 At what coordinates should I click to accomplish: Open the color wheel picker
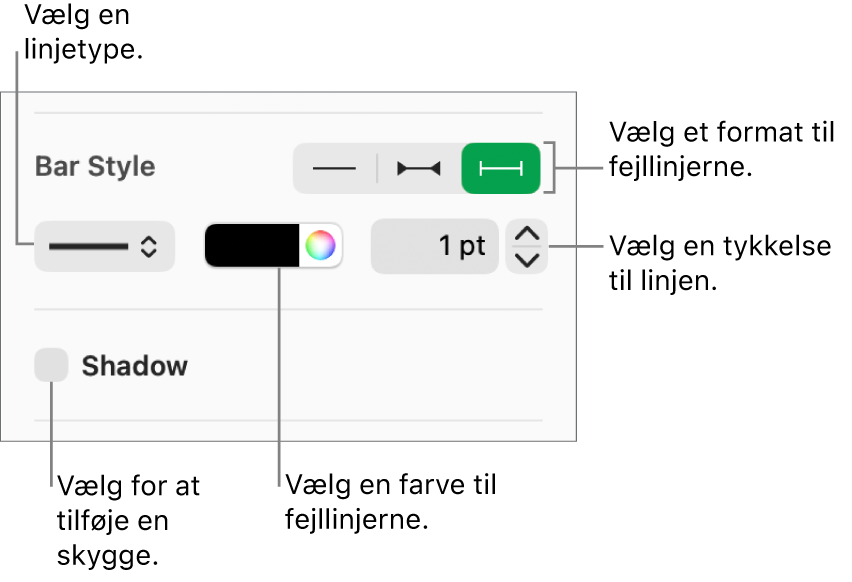[x=321, y=246]
